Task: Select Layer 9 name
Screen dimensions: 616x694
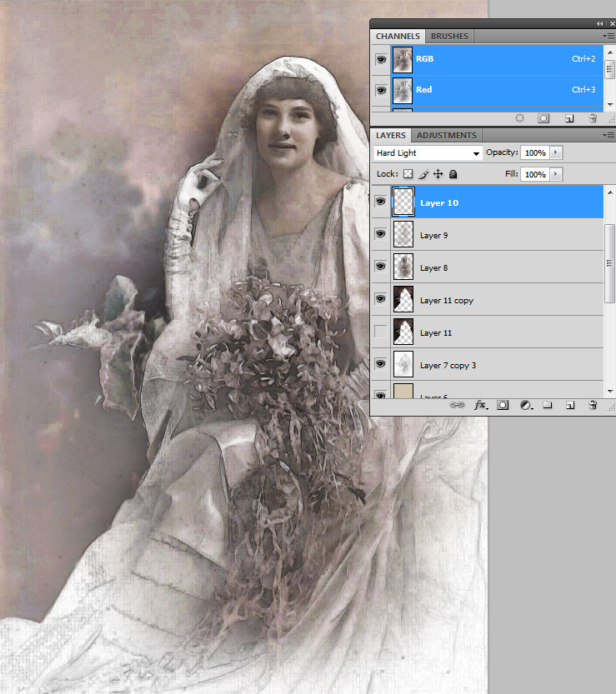Action: 433,236
